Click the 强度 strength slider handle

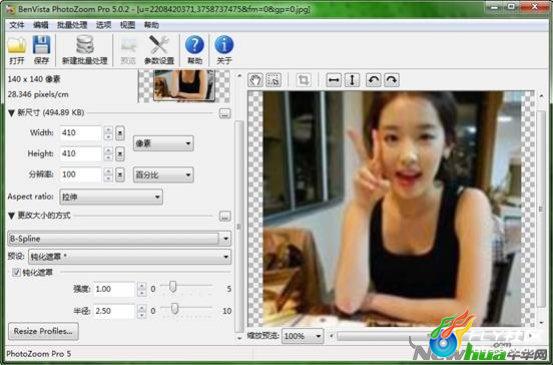point(172,286)
